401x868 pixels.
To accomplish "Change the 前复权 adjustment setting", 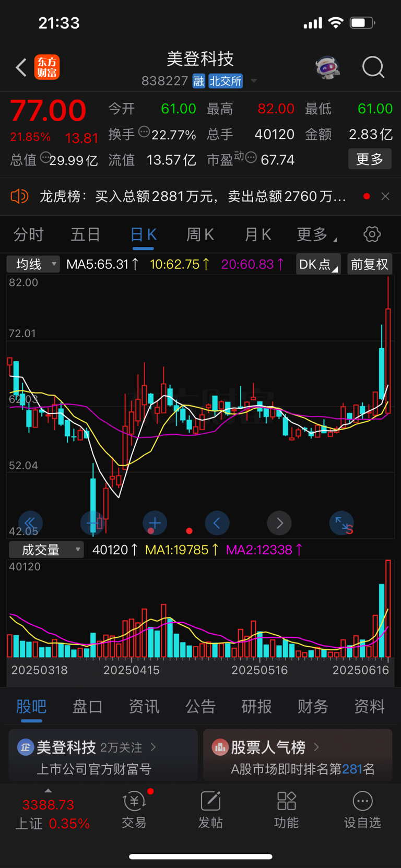I will coord(370,264).
